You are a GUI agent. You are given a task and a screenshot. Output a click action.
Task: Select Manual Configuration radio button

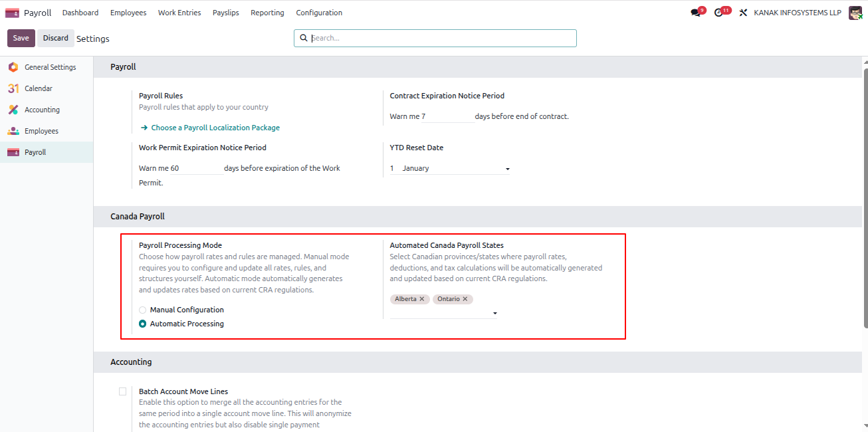click(142, 310)
